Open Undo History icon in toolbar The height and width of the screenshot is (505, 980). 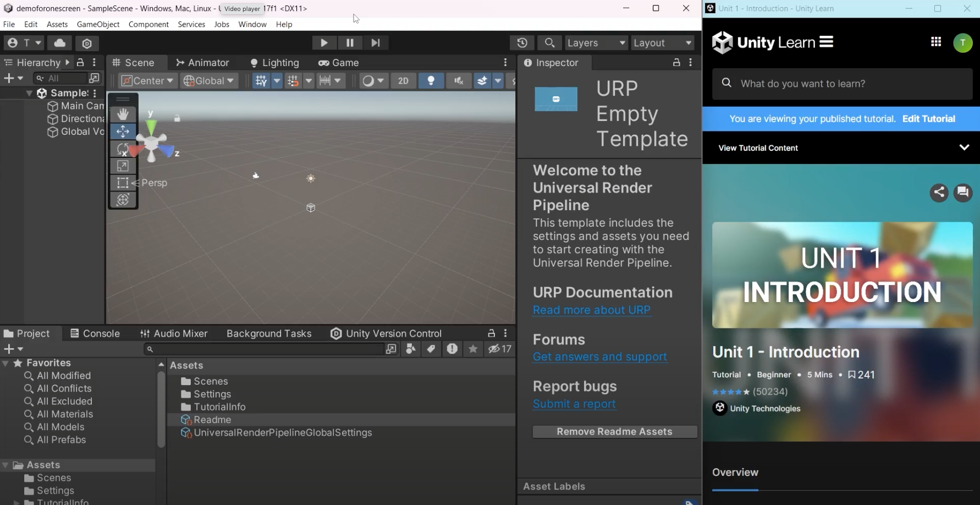[x=522, y=43]
